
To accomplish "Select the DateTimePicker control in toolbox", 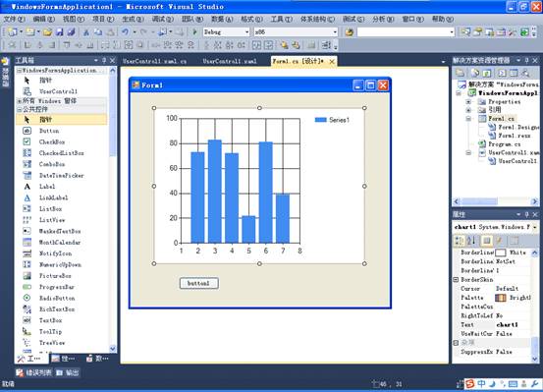I will pyautogui.click(x=61, y=176).
